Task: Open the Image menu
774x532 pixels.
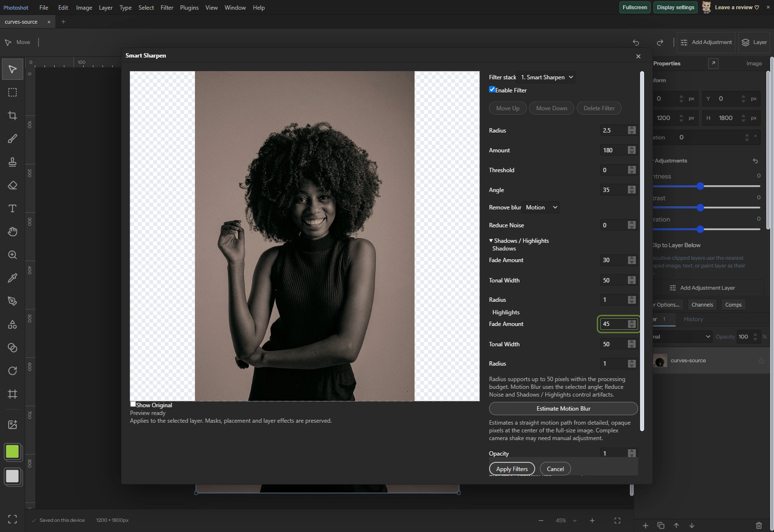Action: 84,8
